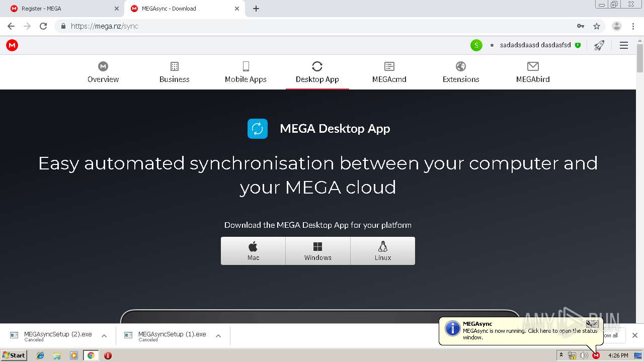Open a new browser tab
Viewport: 644px width, 362px height.
pyautogui.click(x=256, y=9)
